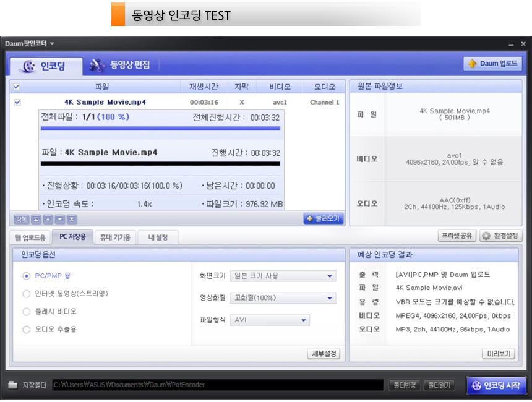Select the 인터넷 동영상(스트리밍) radio option
The height and width of the screenshot is (402, 532).
click(x=27, y=294)
